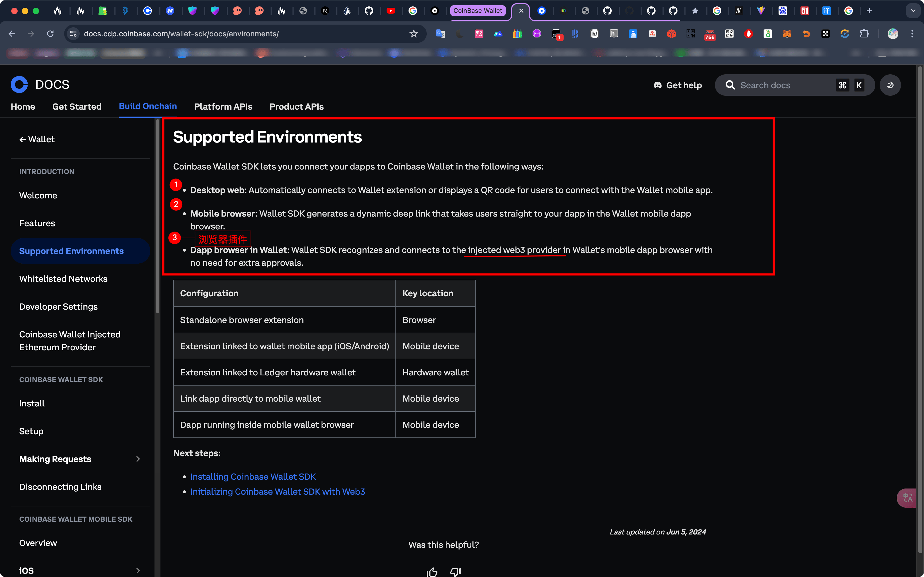The height and width of the screenshot is (577, 924).
Task: Follow Initializing Coinbase Wallet SDK with Web3 link
Action: coord(277,491)
